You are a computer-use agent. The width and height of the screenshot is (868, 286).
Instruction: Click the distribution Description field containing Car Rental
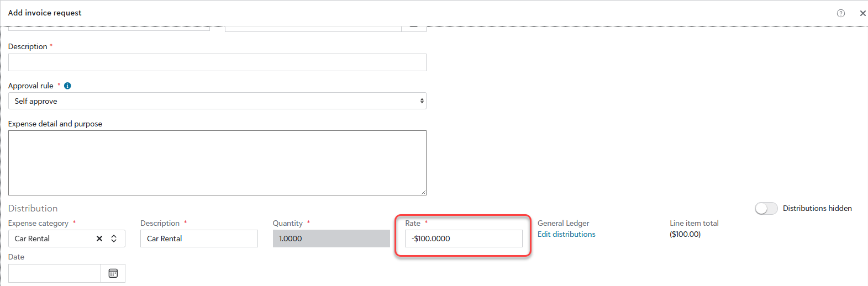198,239
